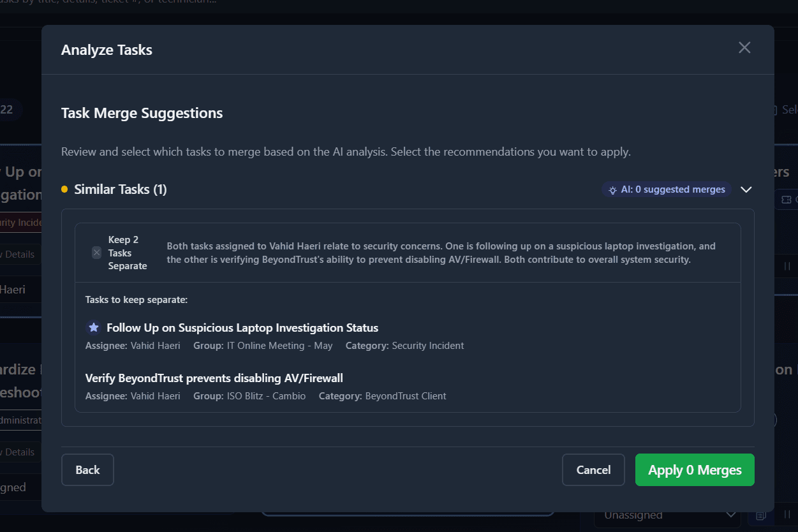
Task: Click the Back button
Action: pos(87,469)
